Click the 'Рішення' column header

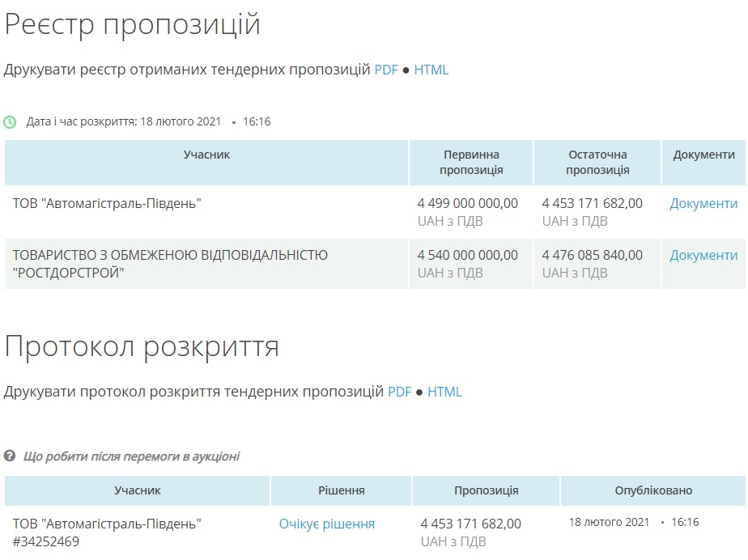click(x=341, y=490)
